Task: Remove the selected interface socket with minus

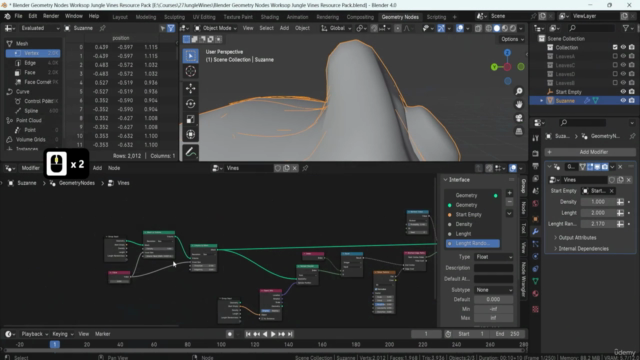Action: pyautogui.click(x=509, y=202)
